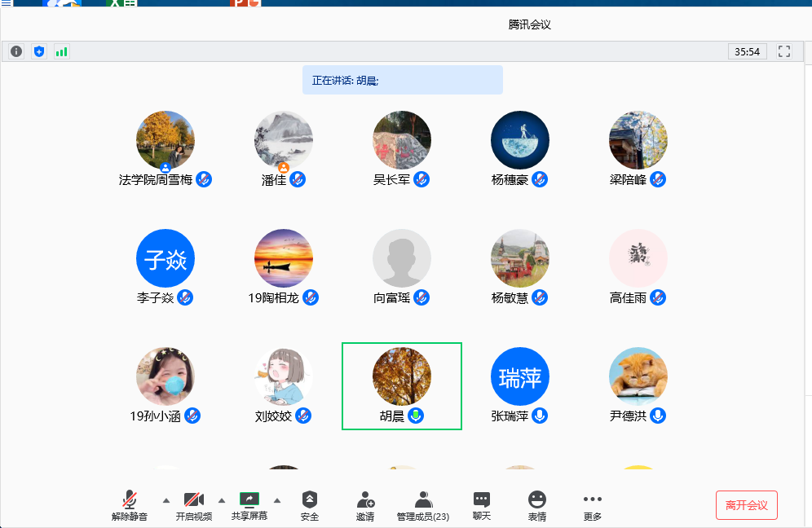Unmute via the 解除静音 microphone button

tap(130, 506)
